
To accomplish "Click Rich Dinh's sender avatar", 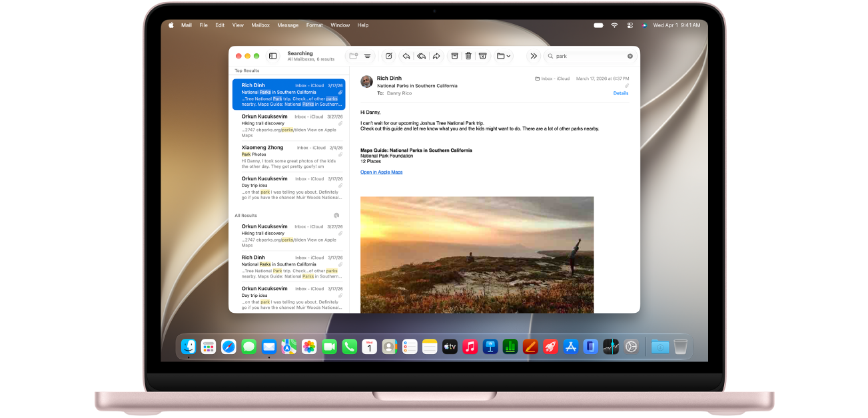I will (x=366, y=81).
